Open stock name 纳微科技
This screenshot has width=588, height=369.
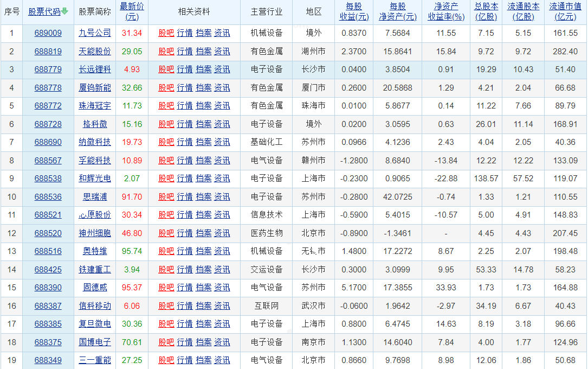[95, 142]
